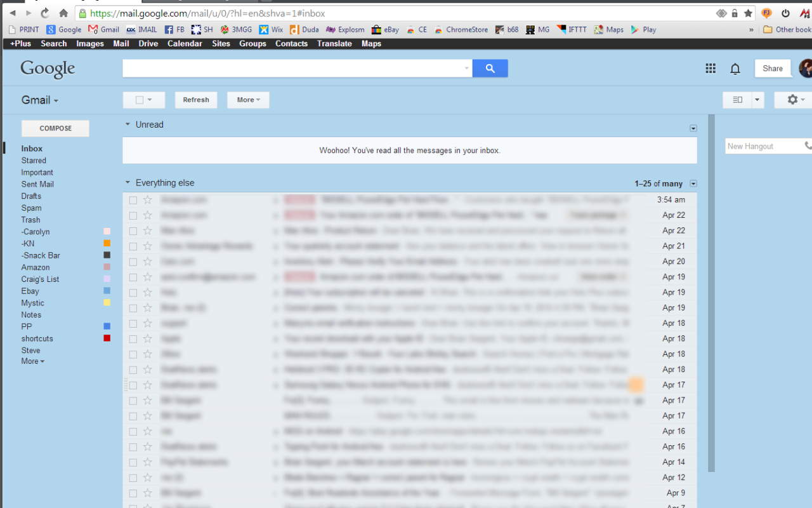Click the orange color swatch beside -KN label
Image resolution: width=812 pixels, height=508 pixels.
point(107,243)
